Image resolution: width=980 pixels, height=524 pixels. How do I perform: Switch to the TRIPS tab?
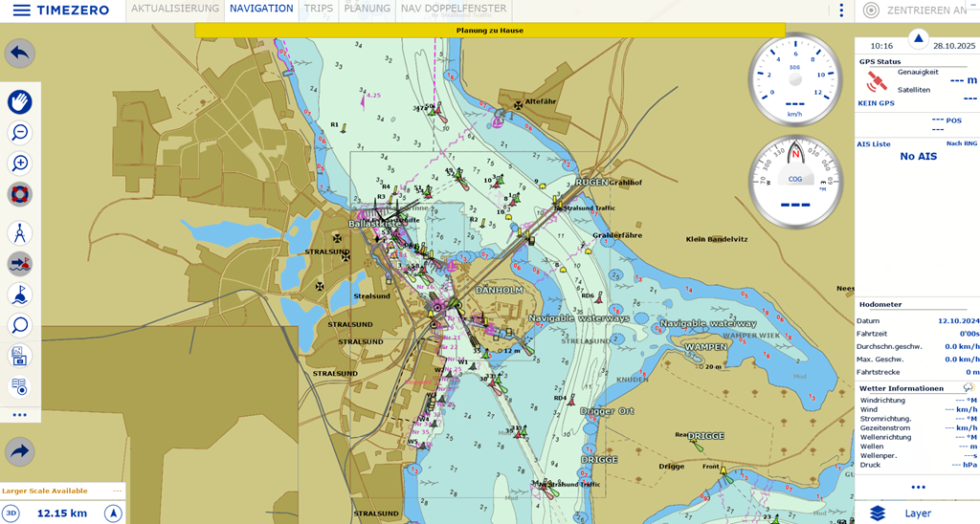click(x=319, y=9)
